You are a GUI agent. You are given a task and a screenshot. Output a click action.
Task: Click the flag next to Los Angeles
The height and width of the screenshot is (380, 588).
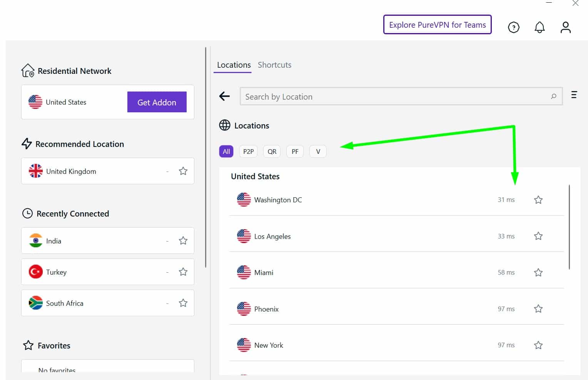pos(244,236)
